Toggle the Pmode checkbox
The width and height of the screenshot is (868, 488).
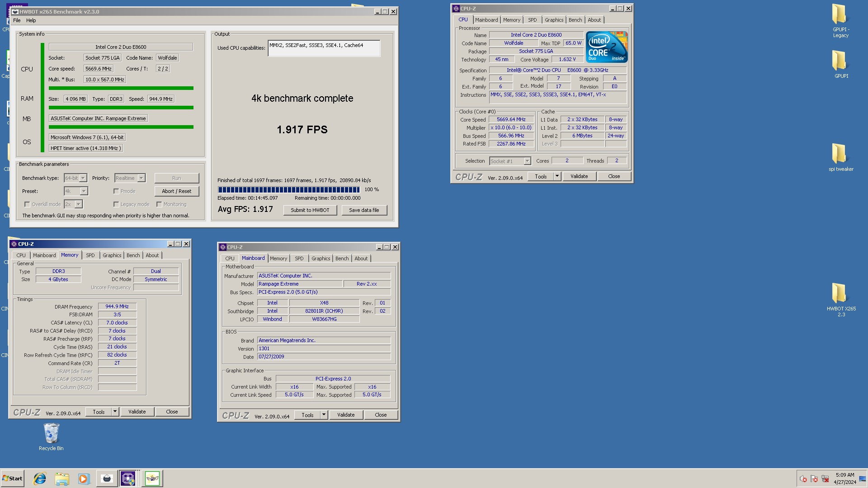116,192
